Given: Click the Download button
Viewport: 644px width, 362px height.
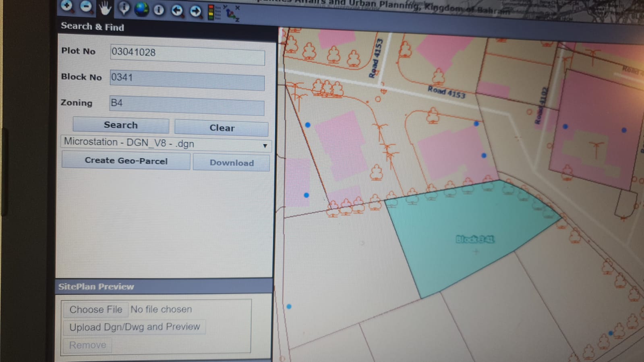Looking at the screenshot, I should coord(232,163).
